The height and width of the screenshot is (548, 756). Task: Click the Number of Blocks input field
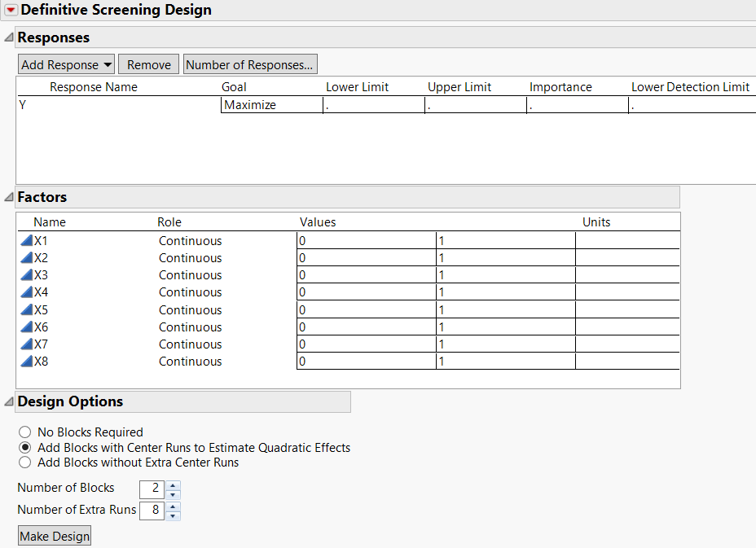point(152,489)
